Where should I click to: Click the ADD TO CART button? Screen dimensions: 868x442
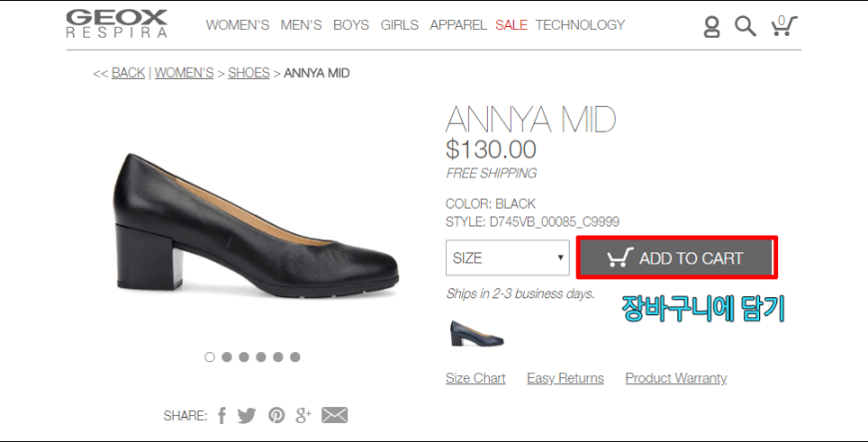pos(675,258)
